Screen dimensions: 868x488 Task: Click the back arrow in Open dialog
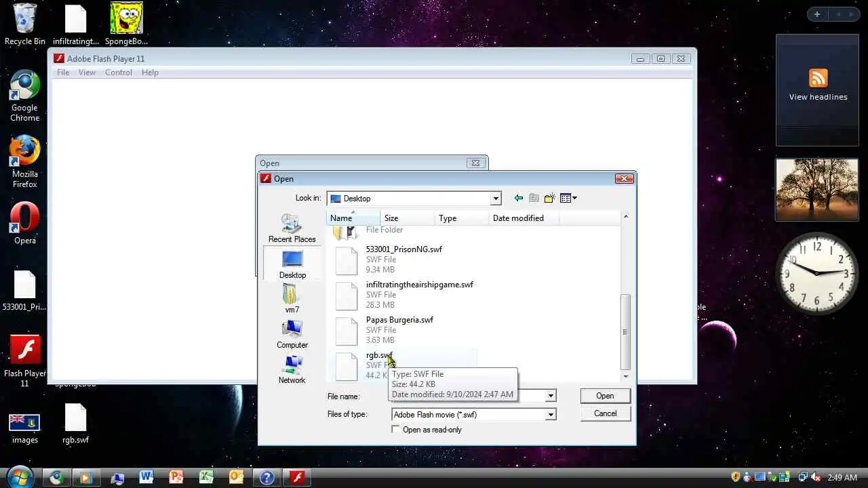[519, 198]
